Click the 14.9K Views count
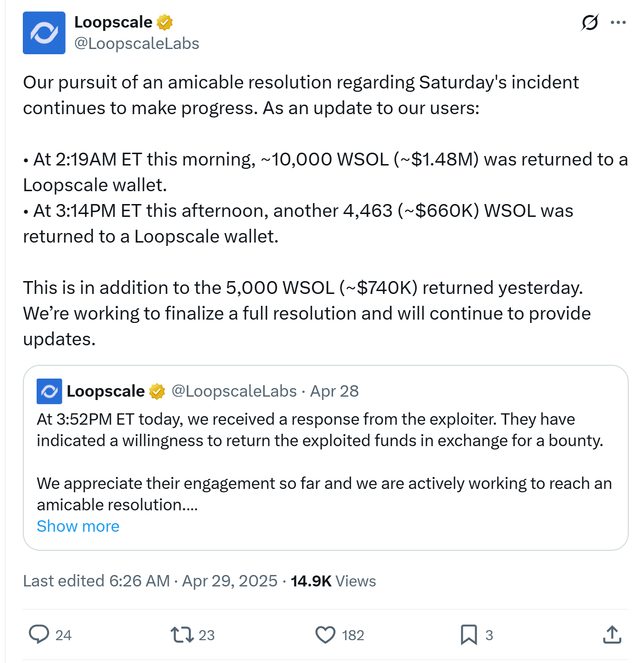Image resolution: width=644 pixels, height=663 pixels. click(333, 581)
